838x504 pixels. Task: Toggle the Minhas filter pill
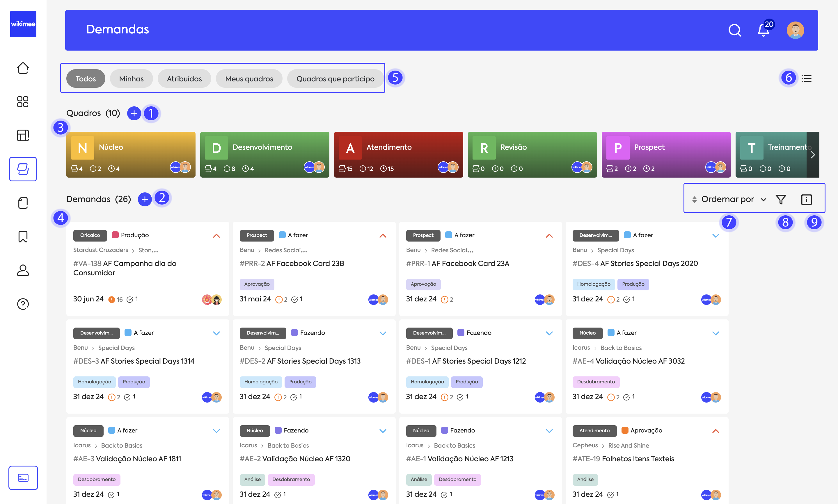(131, 79)
